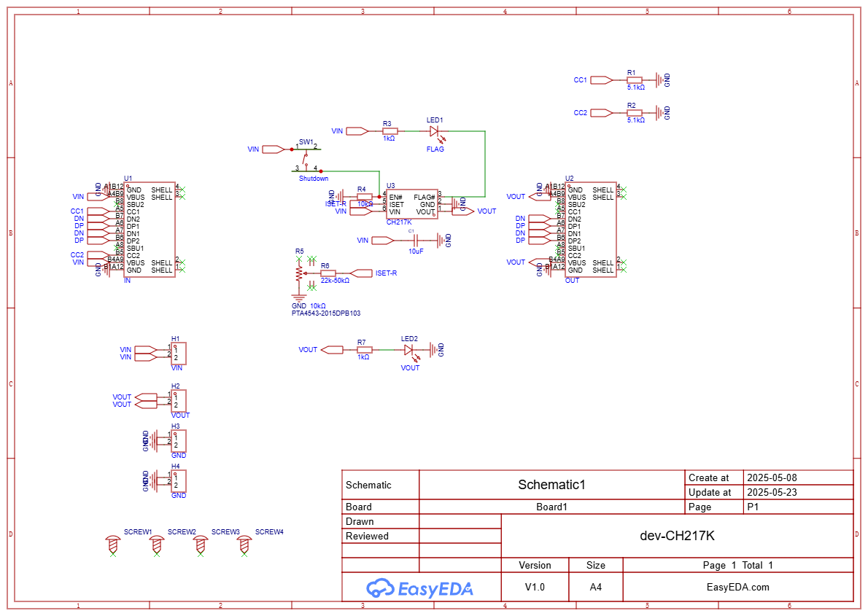Select the R2 5.1kΩ resistor
Screen dimensions: 868x616
coord(634,112)
